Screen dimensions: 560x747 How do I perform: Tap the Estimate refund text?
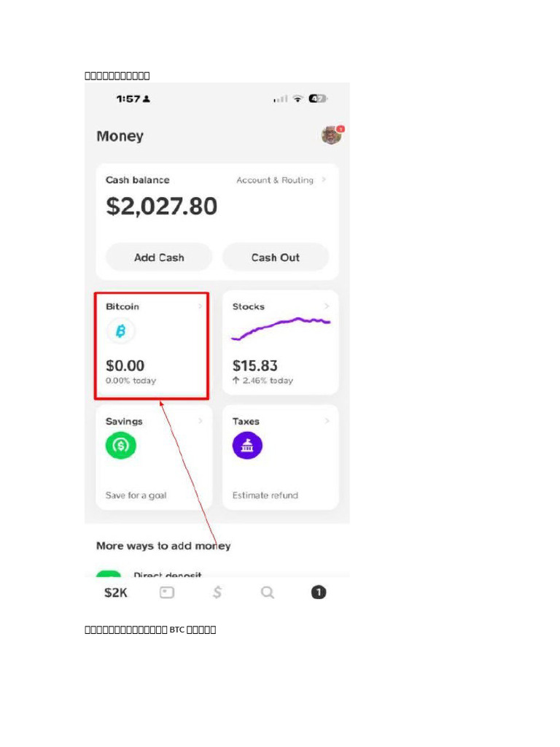click(x=265, y=495)
